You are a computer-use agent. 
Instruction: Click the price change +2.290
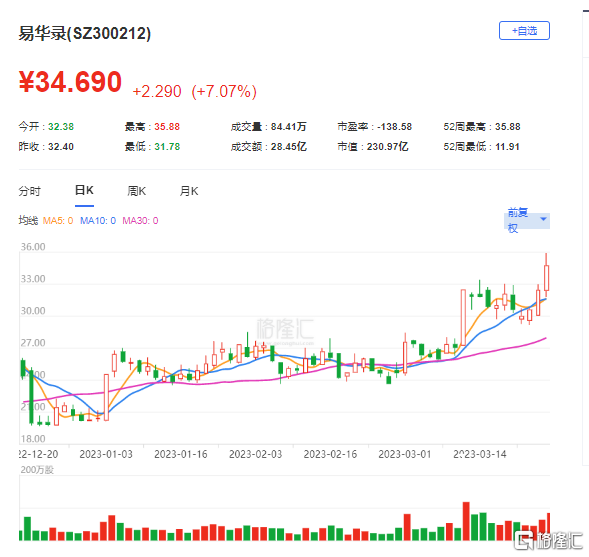[157, 92]
